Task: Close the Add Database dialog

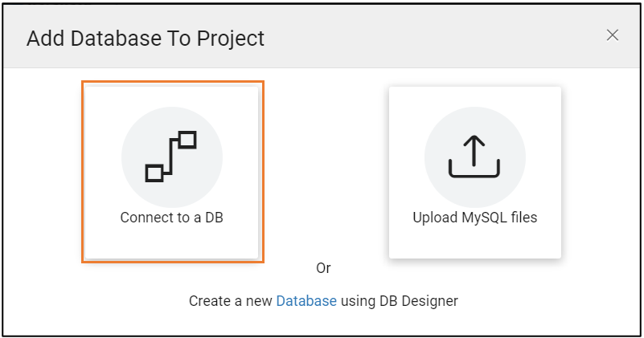Action: pyautogui.click(x=613, y=35)
